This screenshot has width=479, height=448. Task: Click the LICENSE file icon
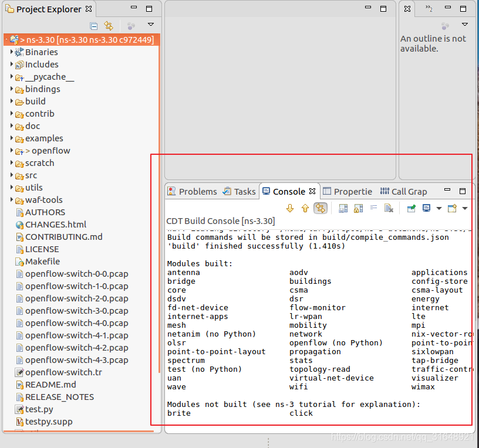19,249
